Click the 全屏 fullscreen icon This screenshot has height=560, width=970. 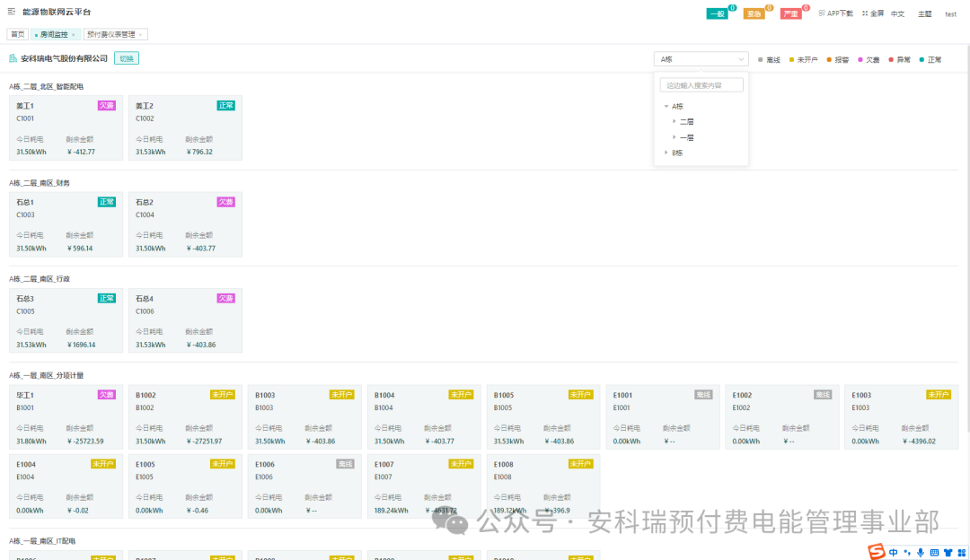[865, 13]
